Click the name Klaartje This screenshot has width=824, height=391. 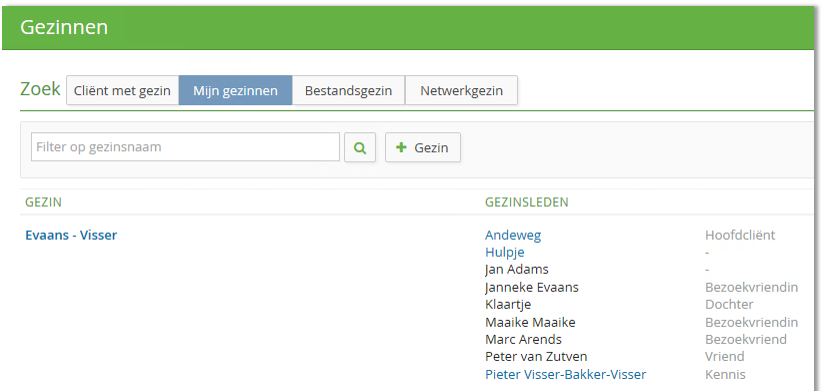tap(508, 305)
